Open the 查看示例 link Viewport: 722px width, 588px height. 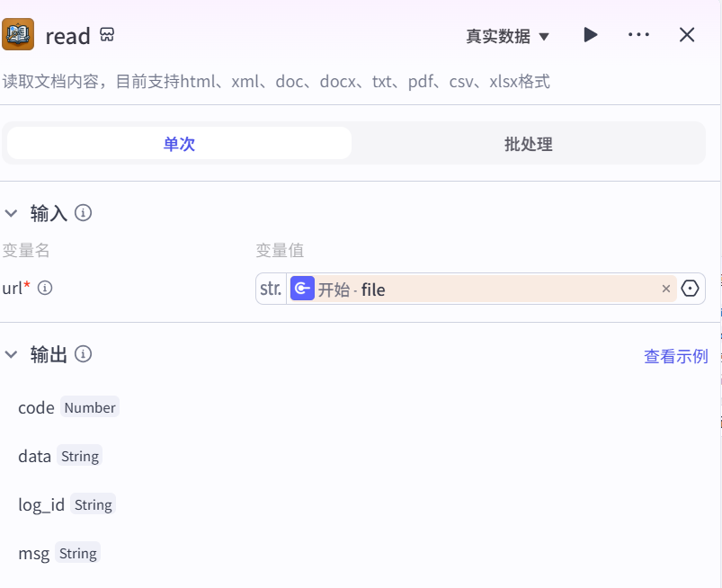[x=675, y=356]
